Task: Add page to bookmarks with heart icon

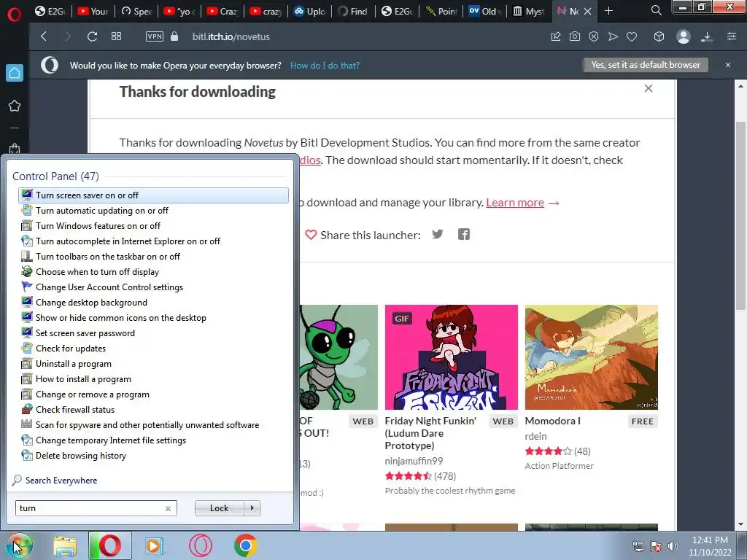Action: point(632,36)
